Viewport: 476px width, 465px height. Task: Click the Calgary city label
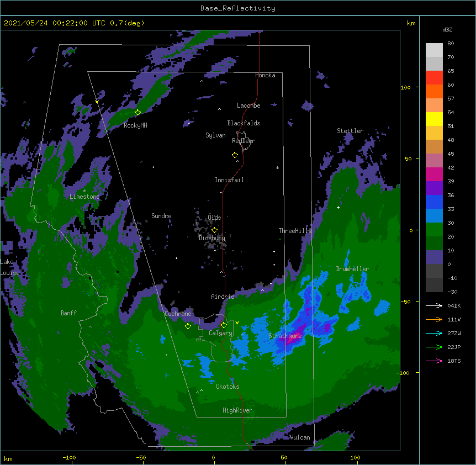tap(220, 333)
